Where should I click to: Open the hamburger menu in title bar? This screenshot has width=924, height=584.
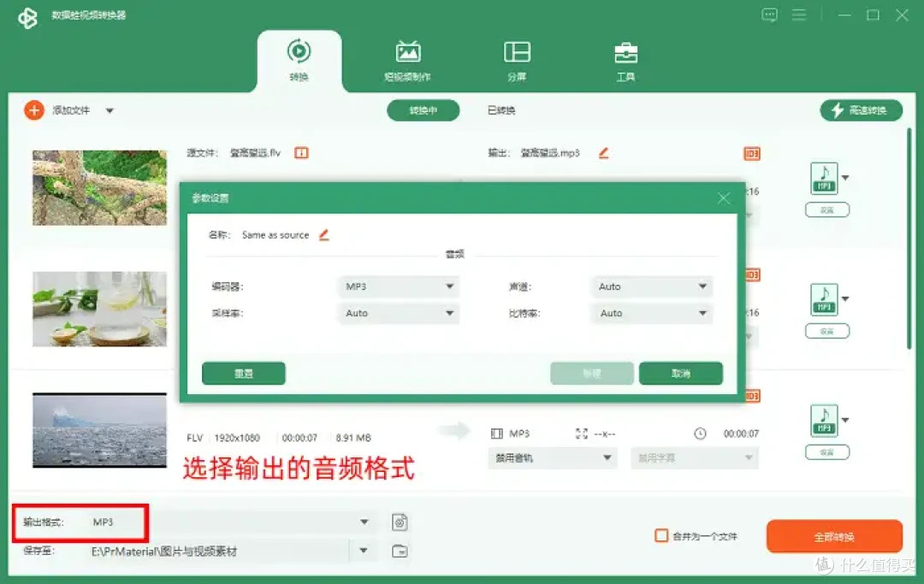point(799,15)
